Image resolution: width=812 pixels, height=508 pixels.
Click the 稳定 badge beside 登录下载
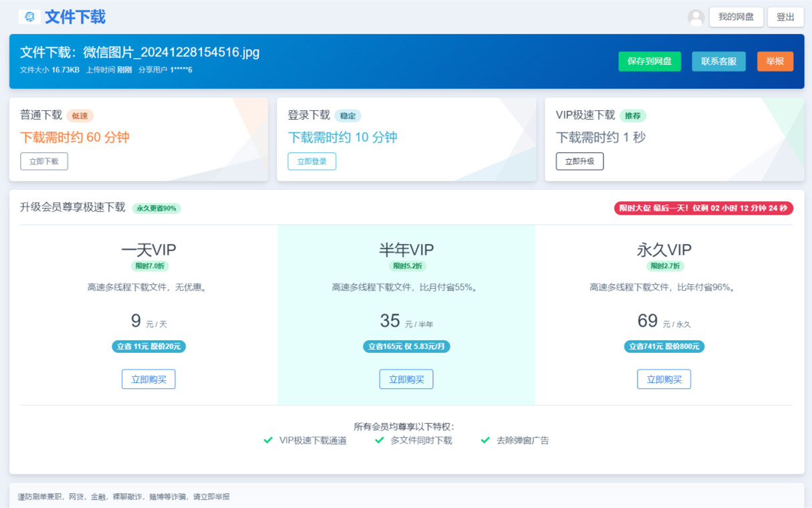coord(348,116)
